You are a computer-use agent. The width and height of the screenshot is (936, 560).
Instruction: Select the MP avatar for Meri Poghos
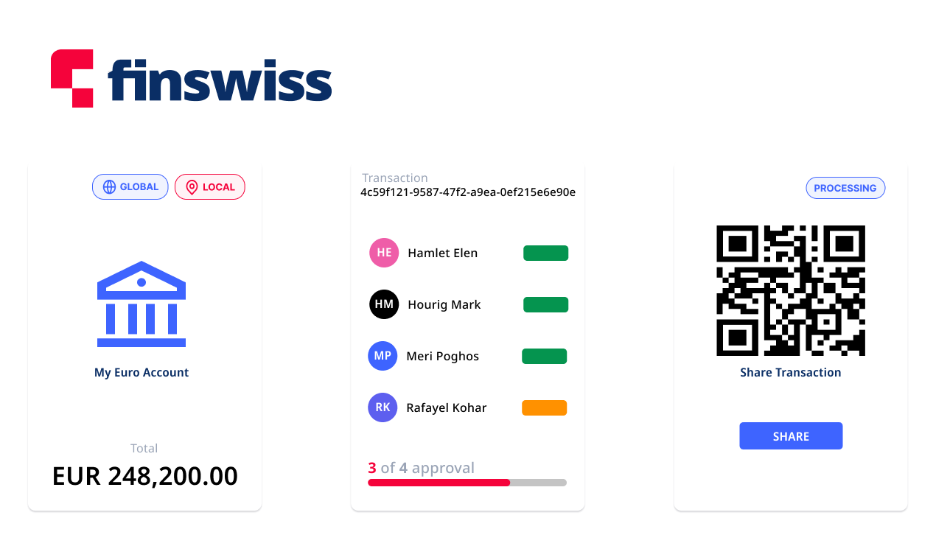tap(383, 356)
